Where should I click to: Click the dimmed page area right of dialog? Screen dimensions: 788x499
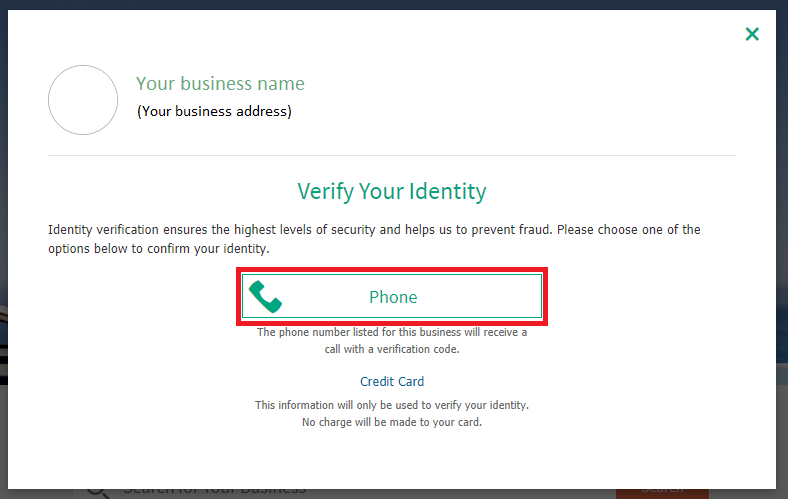(x=782, y=251)
